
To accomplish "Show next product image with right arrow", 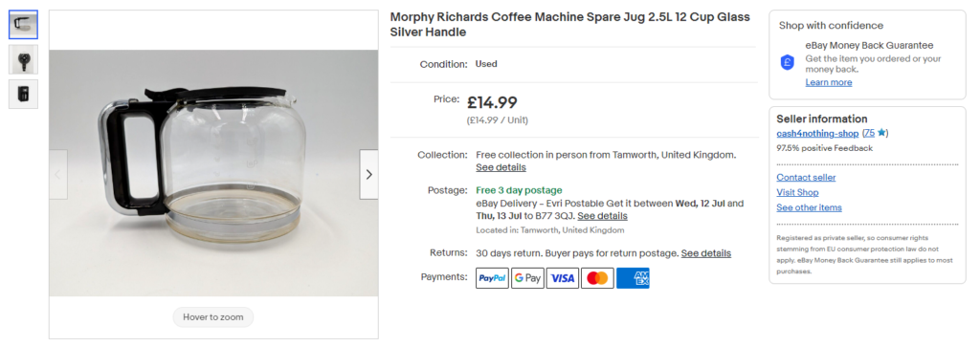I will [x=368, y=175].
